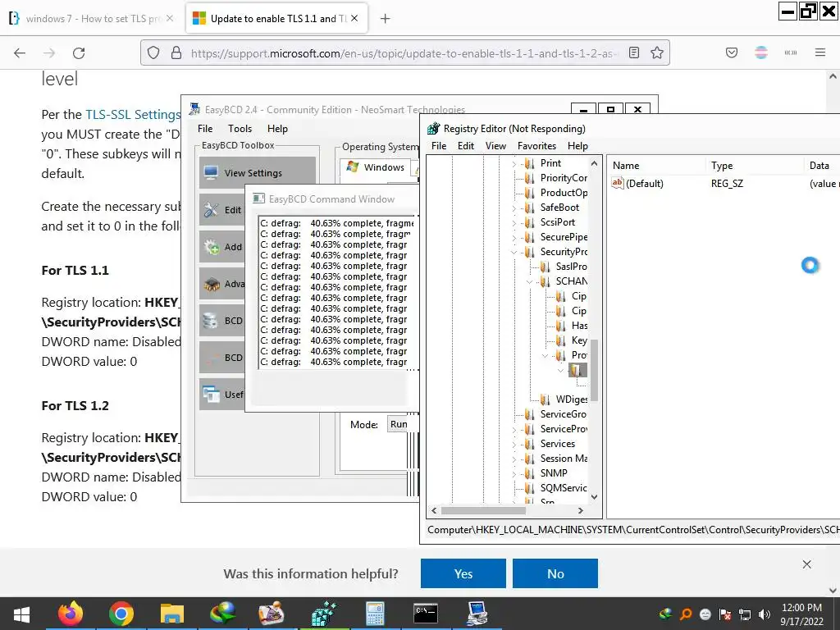Save page to Pocket icon
840x630 pixels.
click(731, 52)
